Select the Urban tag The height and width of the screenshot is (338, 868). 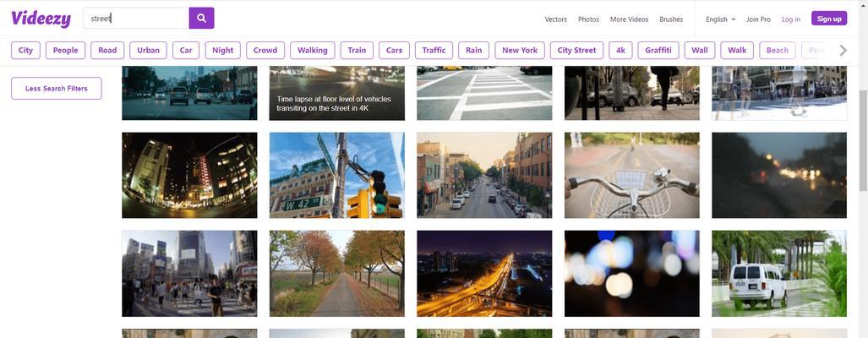click(x=149, y=51)
